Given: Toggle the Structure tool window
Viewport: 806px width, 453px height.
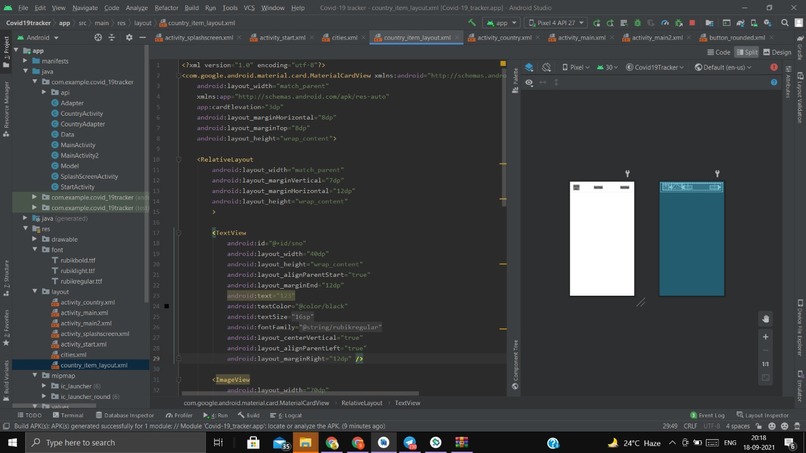Looking at the screenshot, I should [x=6, y=278].
